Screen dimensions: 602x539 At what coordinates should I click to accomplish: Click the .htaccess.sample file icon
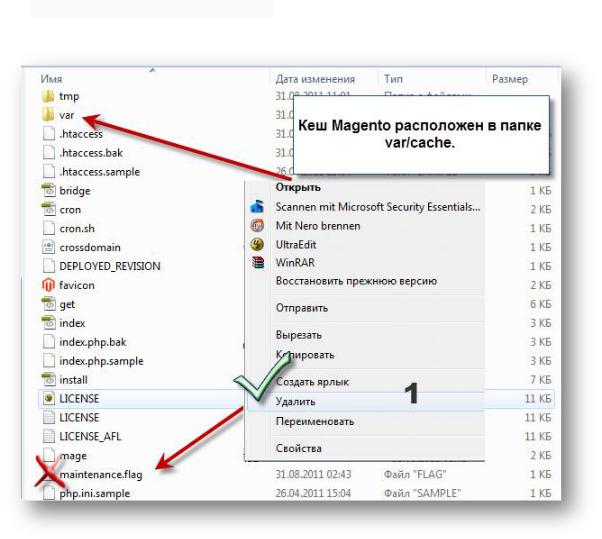(49, 172)
